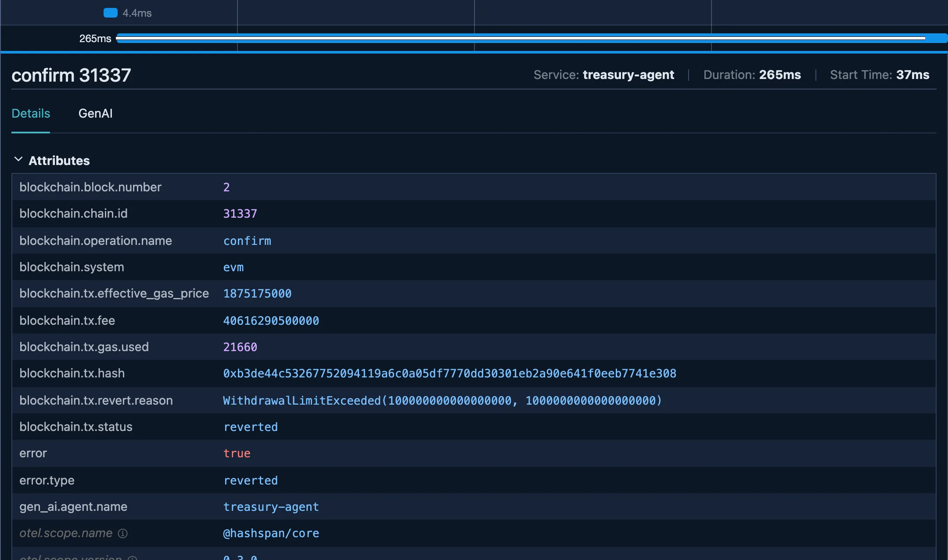Screen dimensions: 948x560
Task: Collapse the Attributes section chevron
Action: coord(18,159)
